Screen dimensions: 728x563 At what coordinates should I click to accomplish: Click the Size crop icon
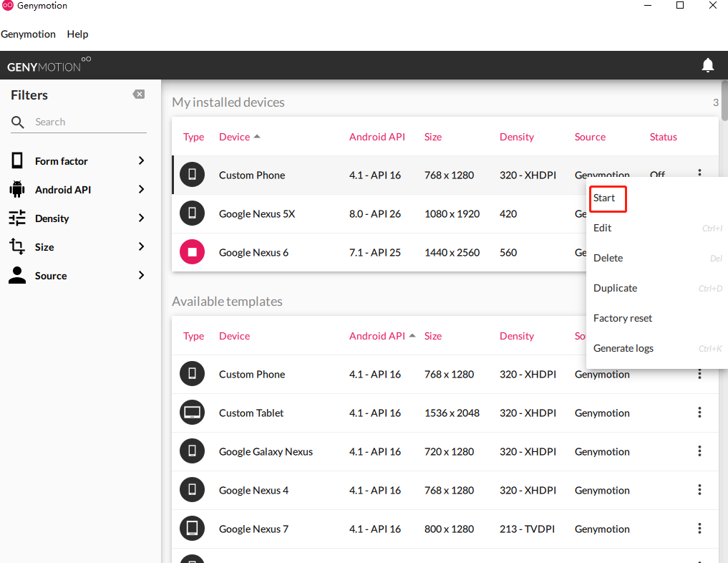[x=17, y=246]
